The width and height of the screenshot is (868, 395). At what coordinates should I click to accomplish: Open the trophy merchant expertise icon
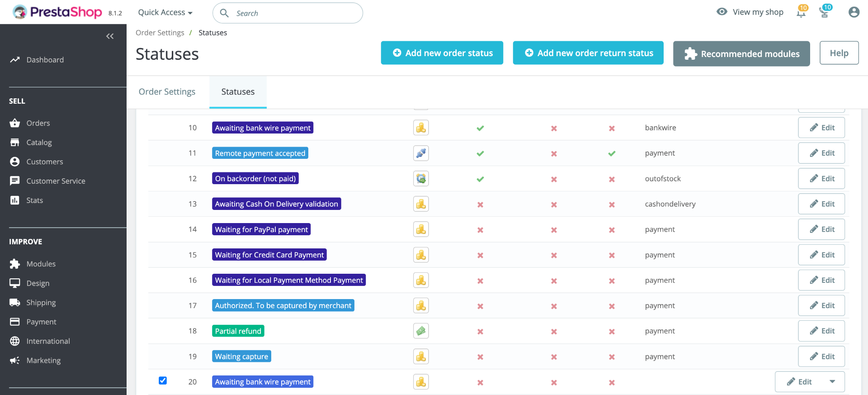tap(825, 12)
